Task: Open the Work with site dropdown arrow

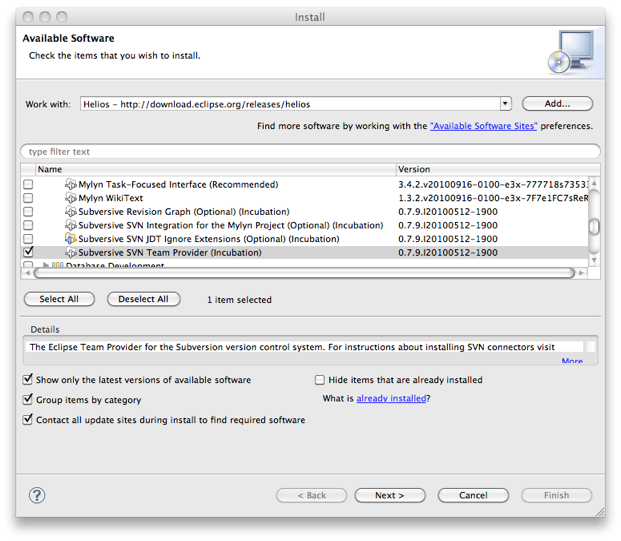Action: 505,104
